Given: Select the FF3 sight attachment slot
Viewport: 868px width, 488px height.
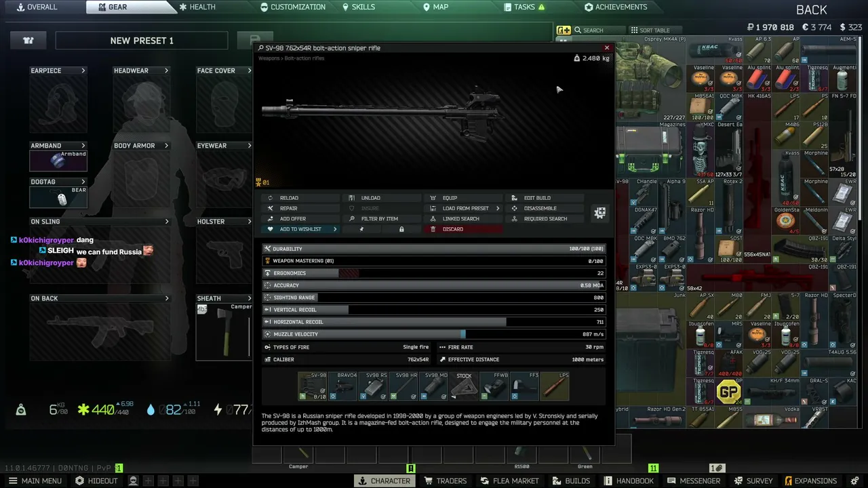Looking at the screenshot, I should (524, 386).
